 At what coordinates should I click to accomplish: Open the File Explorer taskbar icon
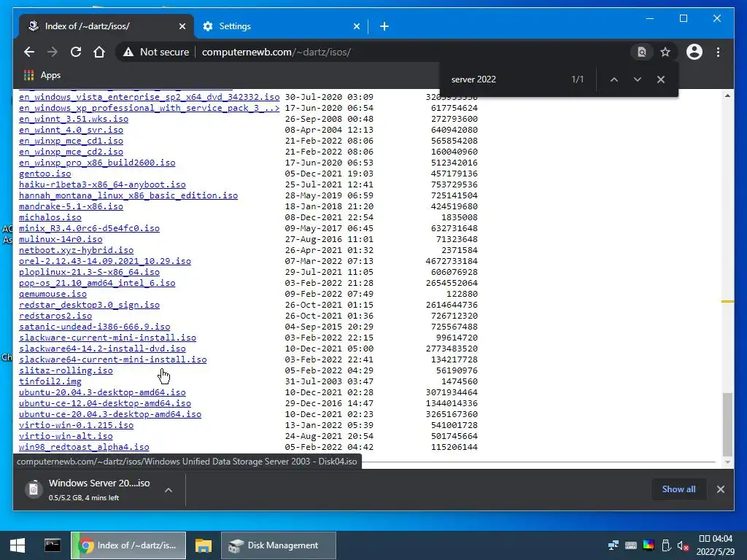[x=204, y=545]
